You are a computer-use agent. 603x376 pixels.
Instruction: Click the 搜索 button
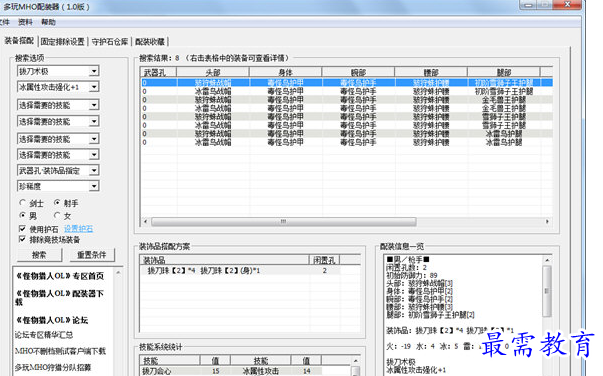(x=39, y=255)
